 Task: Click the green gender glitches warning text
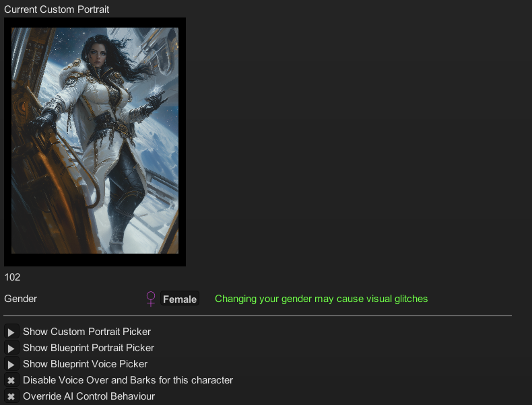coord(321,299)
